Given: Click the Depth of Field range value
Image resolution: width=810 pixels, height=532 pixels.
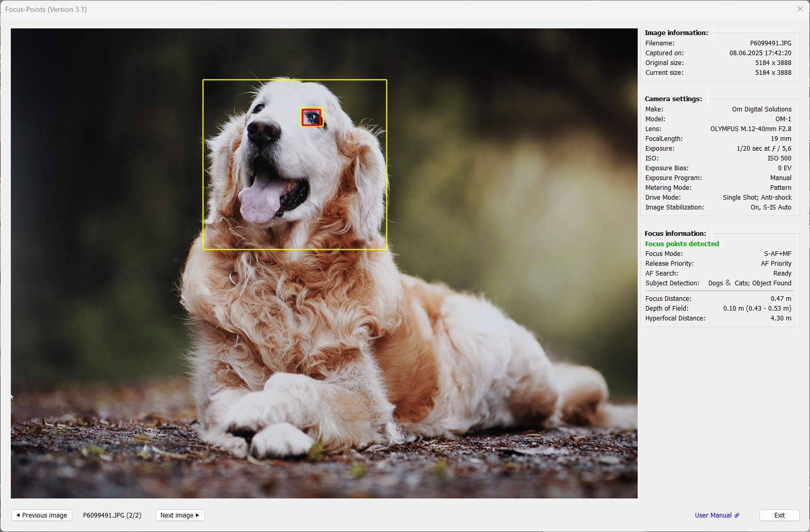Looking at the screenshot, I should [757, 308].
